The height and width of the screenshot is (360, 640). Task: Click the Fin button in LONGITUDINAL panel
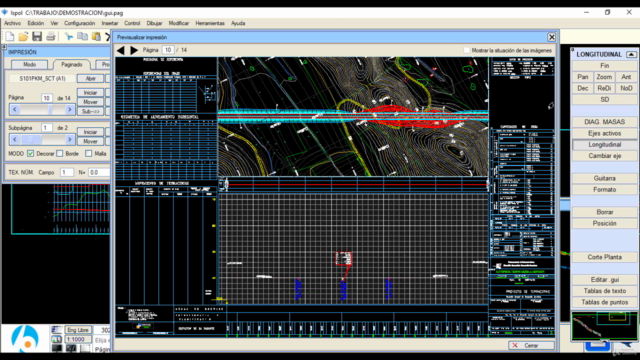(604, 66)
